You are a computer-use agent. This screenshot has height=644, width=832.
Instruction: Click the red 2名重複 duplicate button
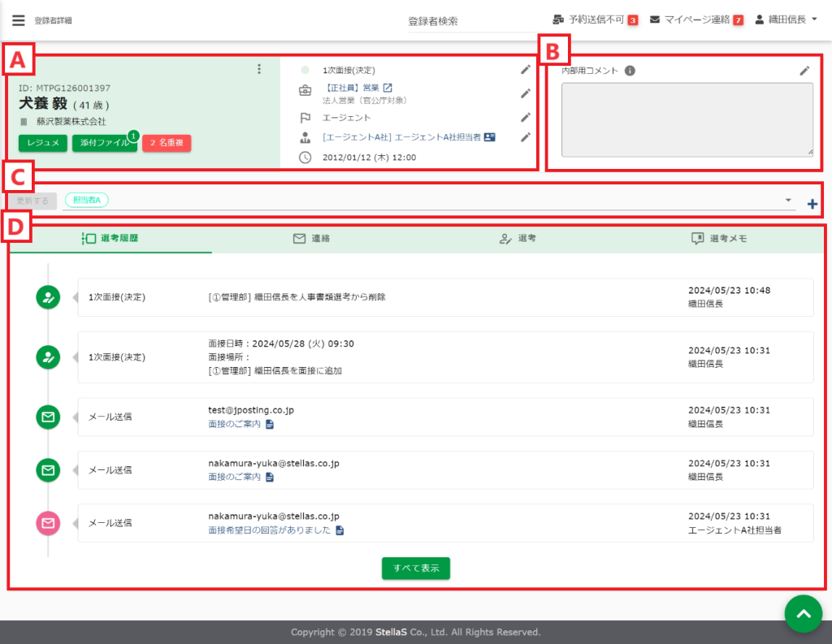point(166,143)
